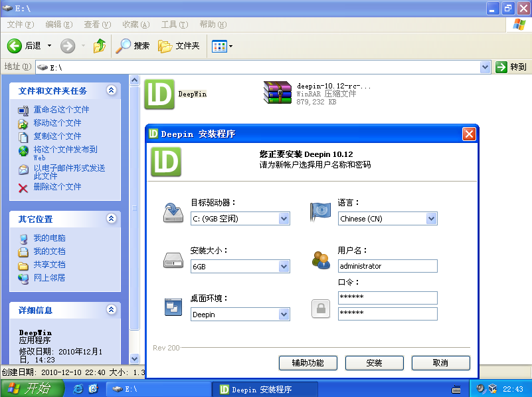Open the installation size 6GB dropdown
This screenshot has height=397, width=532.
(x=284, y=267)
